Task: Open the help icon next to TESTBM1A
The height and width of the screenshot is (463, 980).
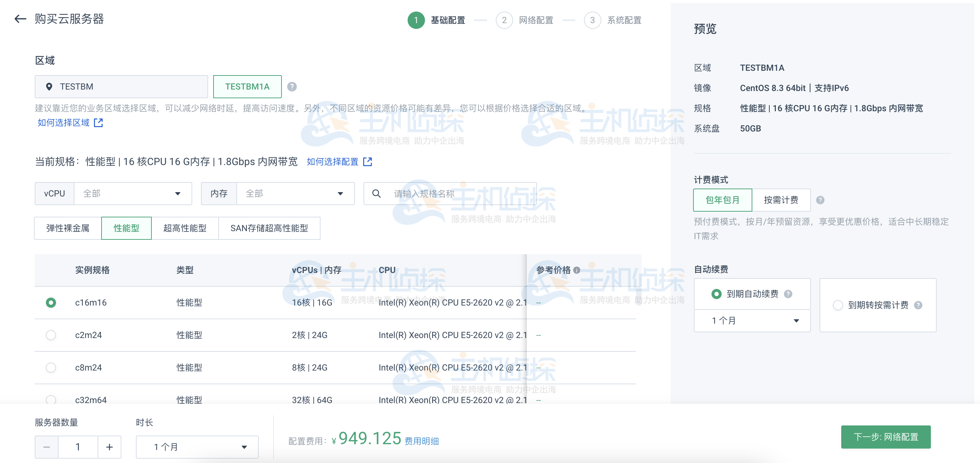Action: [x=292, y=87]
